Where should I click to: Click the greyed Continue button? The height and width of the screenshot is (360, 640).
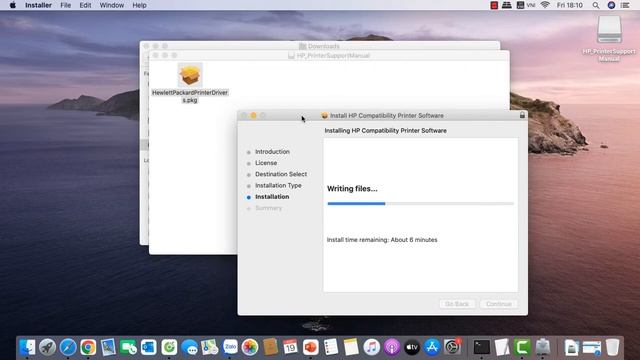click(x=499, y=304)
